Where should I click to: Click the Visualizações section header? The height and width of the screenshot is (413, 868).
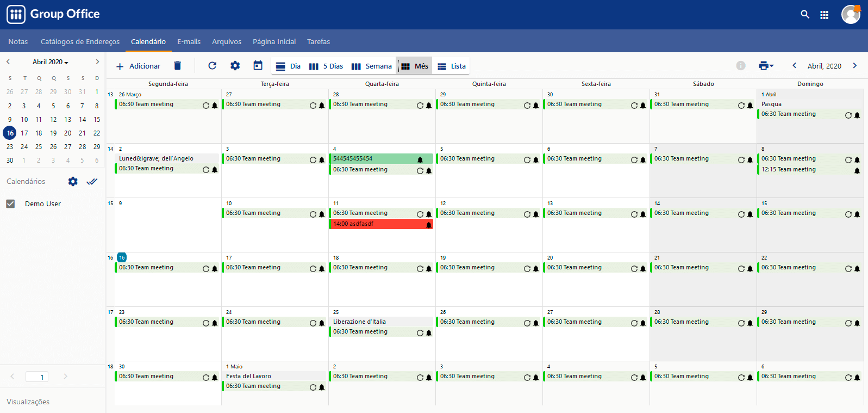28,402
